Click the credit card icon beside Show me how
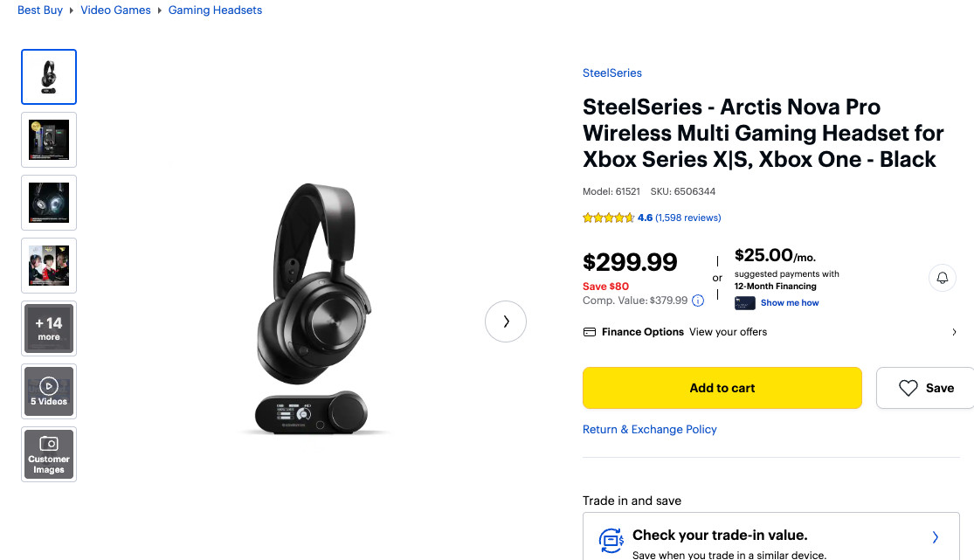This screenshot has height=560, width=974. (x=744, y=303)
